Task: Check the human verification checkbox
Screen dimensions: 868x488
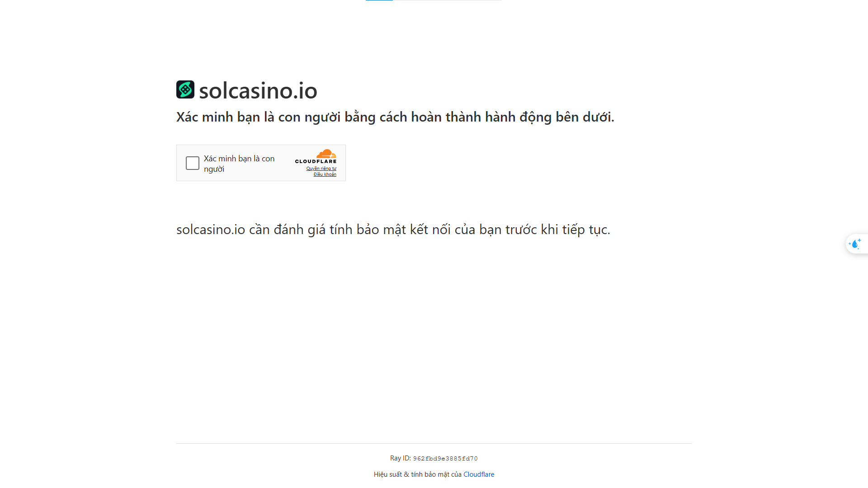Action: (192, 163)
